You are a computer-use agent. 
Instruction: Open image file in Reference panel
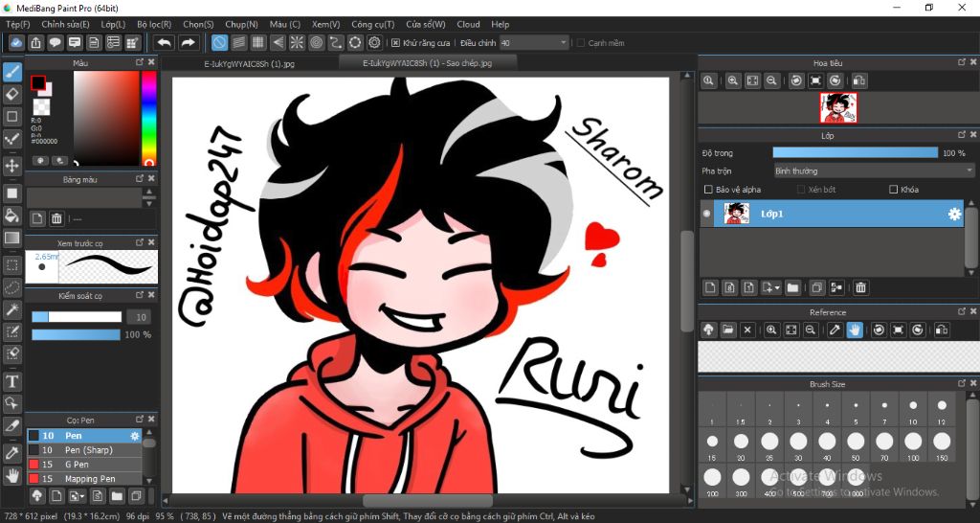[x=727, y=330]
